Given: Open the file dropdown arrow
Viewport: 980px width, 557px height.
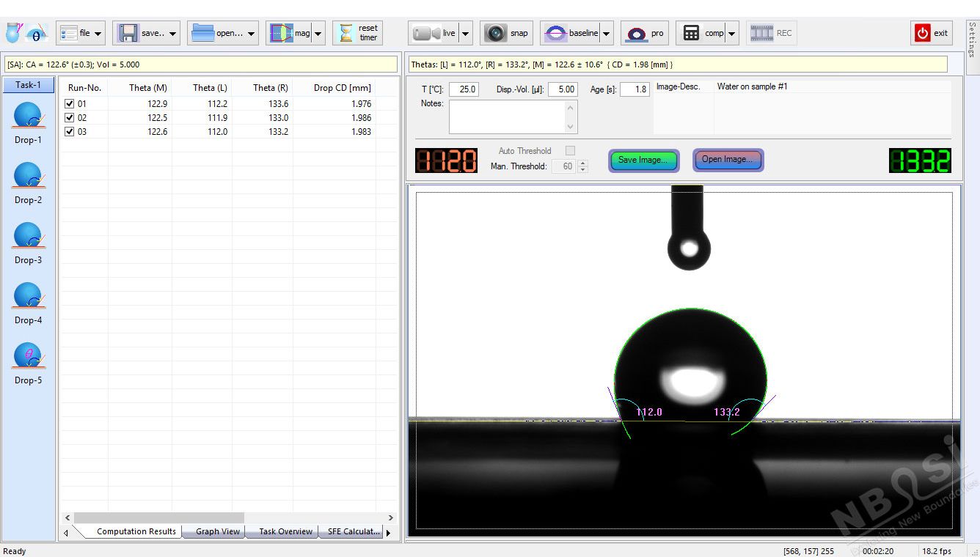Looking at the screenshot, I should [97, 32].
